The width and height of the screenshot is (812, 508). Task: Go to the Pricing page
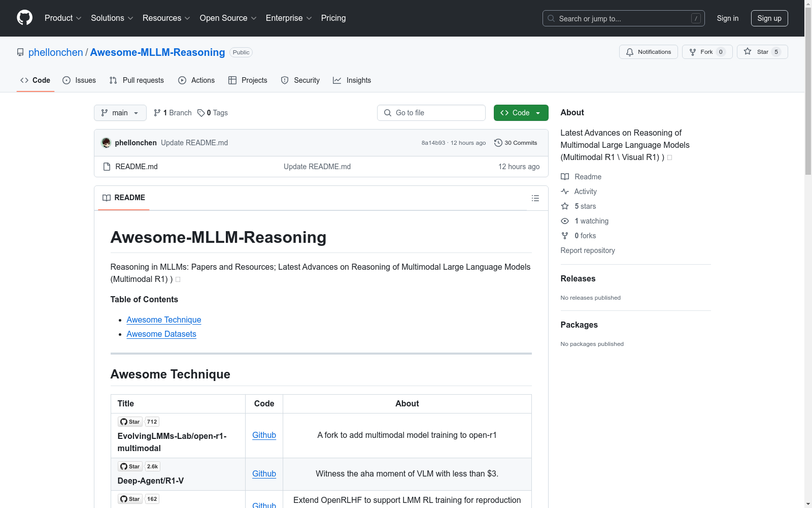(333, 18)
